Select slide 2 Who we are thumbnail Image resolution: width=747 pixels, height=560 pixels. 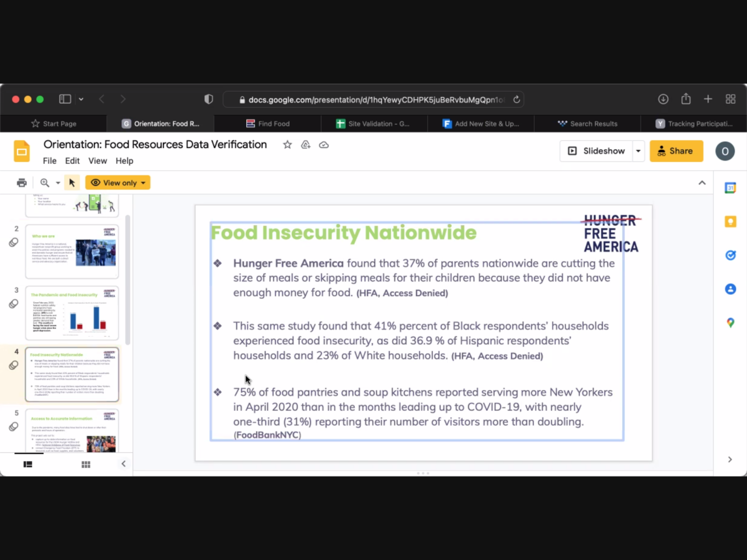coord(72,251)
